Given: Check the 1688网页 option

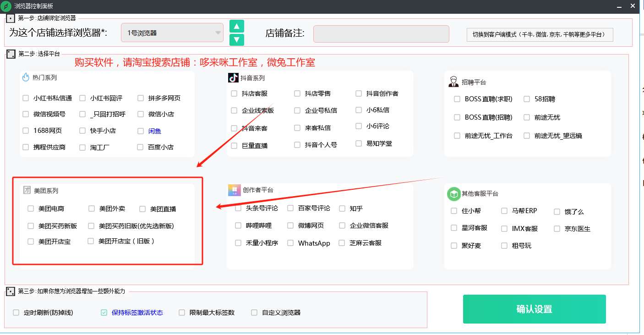Looking at the screenshot, I should click(26, 131).
